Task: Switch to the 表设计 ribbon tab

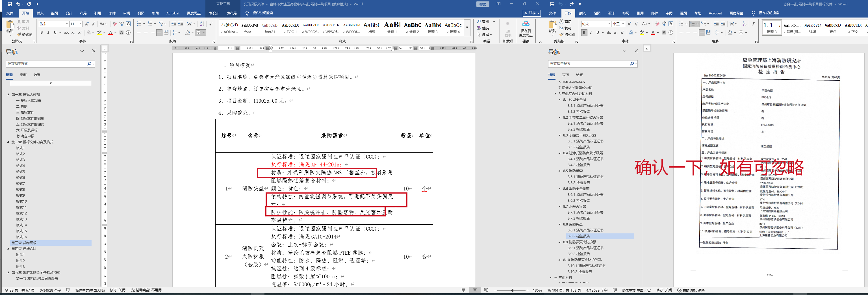Action: point(214,13)
